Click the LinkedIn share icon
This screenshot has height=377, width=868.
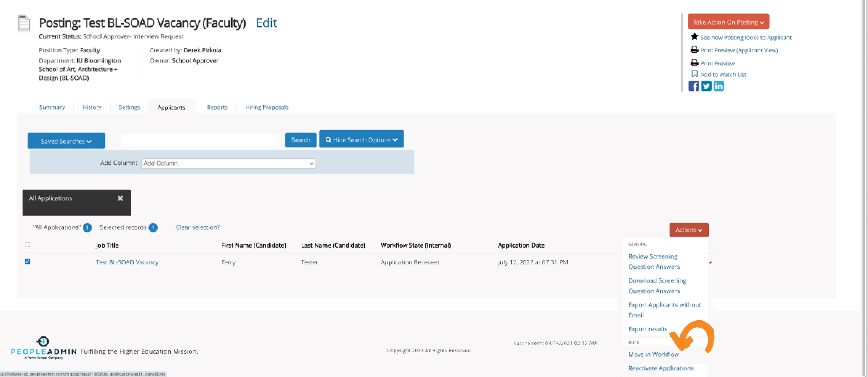point(719,86)
